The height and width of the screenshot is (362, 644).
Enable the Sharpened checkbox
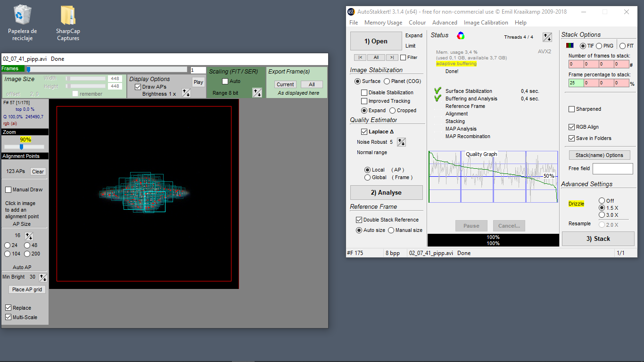572,109
